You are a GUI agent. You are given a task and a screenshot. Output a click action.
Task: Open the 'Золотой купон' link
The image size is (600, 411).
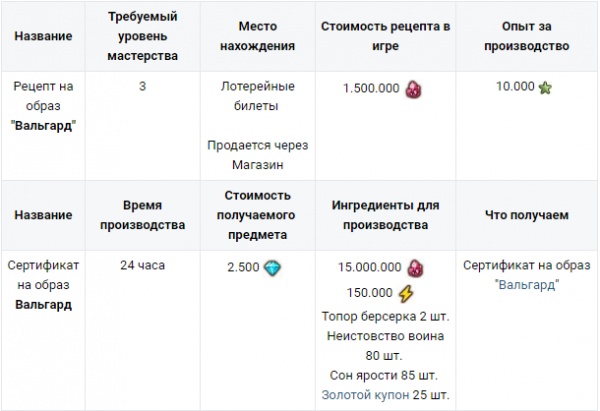pyautogui.click(x=365, y=395)
